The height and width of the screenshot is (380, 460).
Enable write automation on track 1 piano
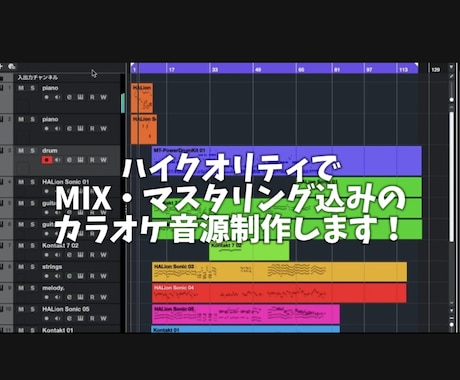click(x=103, y=97)
